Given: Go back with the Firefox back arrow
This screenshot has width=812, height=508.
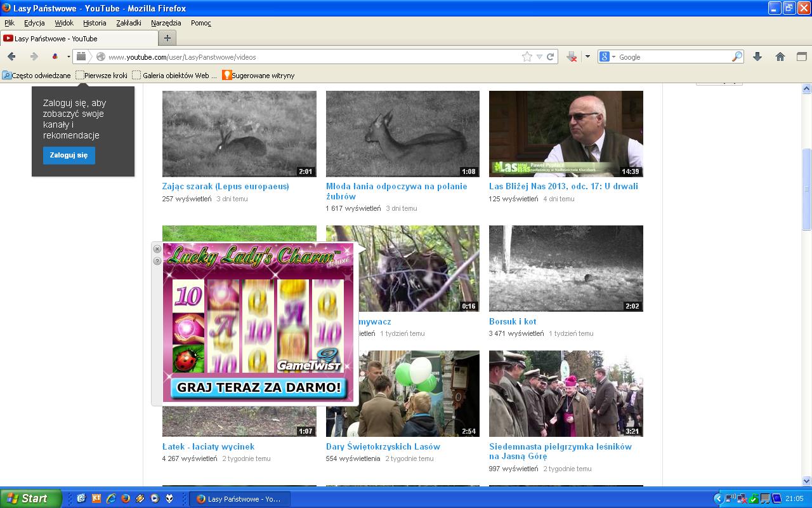Looking at the screenshot, I should (11, 57).
